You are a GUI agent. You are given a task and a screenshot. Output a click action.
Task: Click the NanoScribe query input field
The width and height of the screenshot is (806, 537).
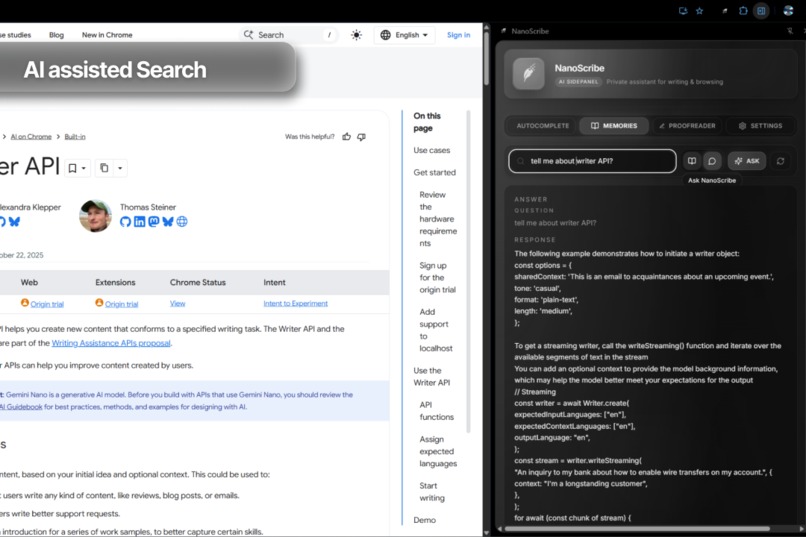(592, 161)
